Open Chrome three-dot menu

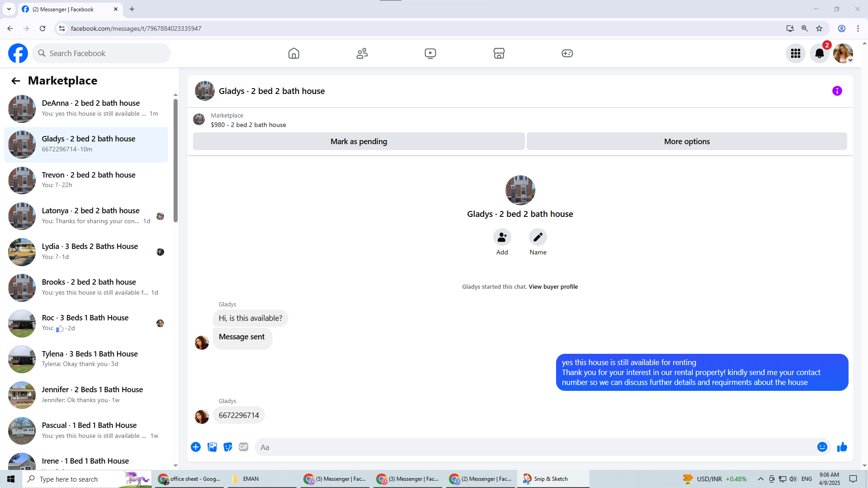point(858,28)
